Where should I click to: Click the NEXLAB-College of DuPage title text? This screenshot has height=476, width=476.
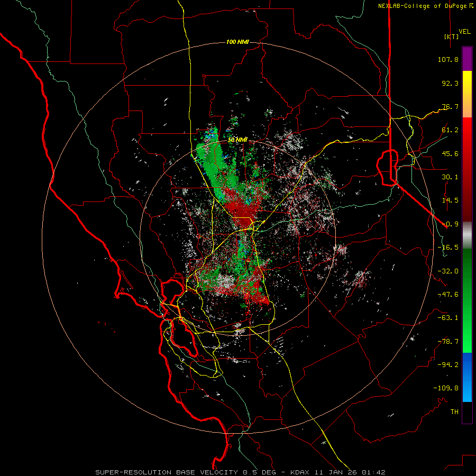tap(422, 6)
